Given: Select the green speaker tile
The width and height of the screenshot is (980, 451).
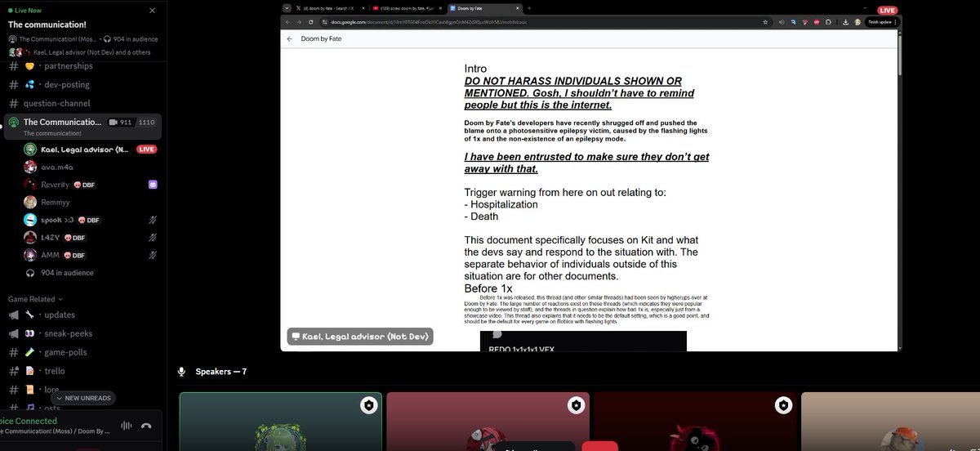Looking at the screenshot, I should [x=281, y=422].
